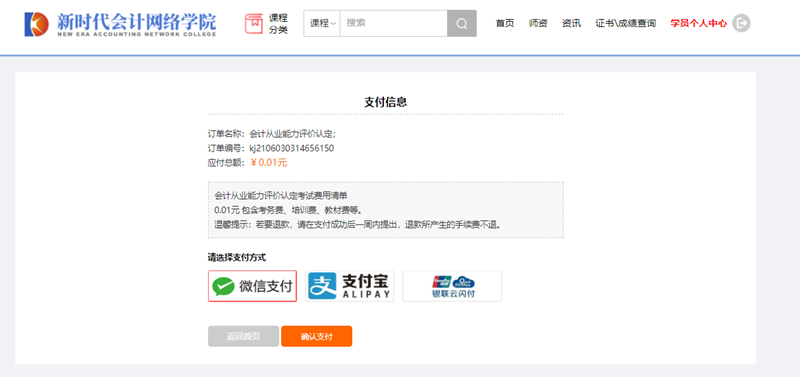Click the New Era Accounting Network College logo
This screenshot has height=377, width=800.
coord(120,24)
